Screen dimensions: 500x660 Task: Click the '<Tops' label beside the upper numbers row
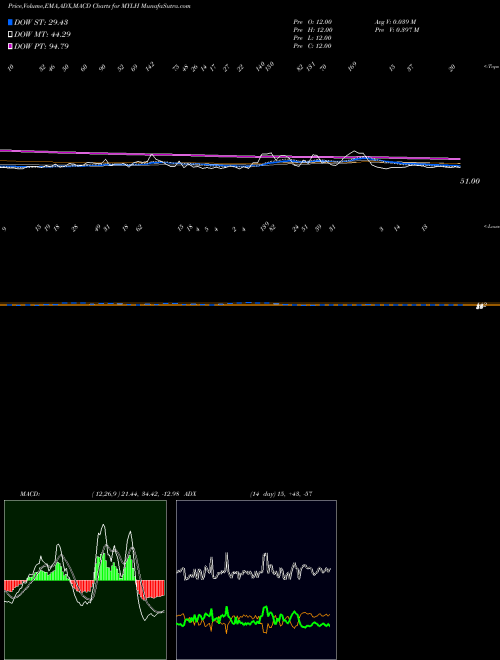point(491,67)
